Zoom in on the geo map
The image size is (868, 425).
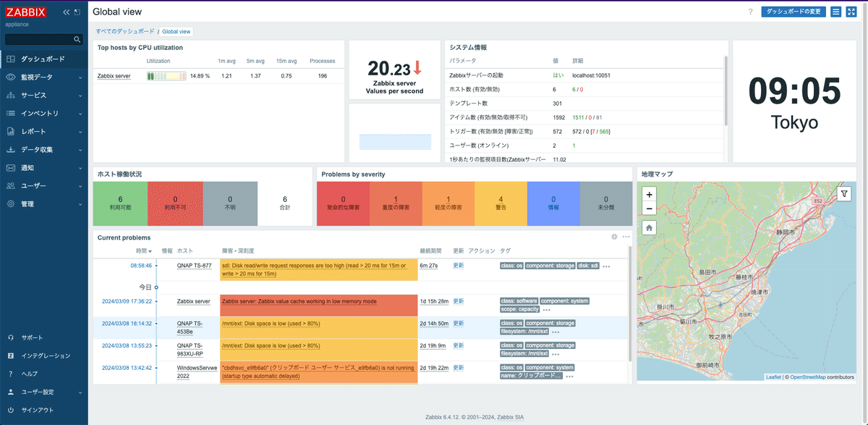[649, 195]
